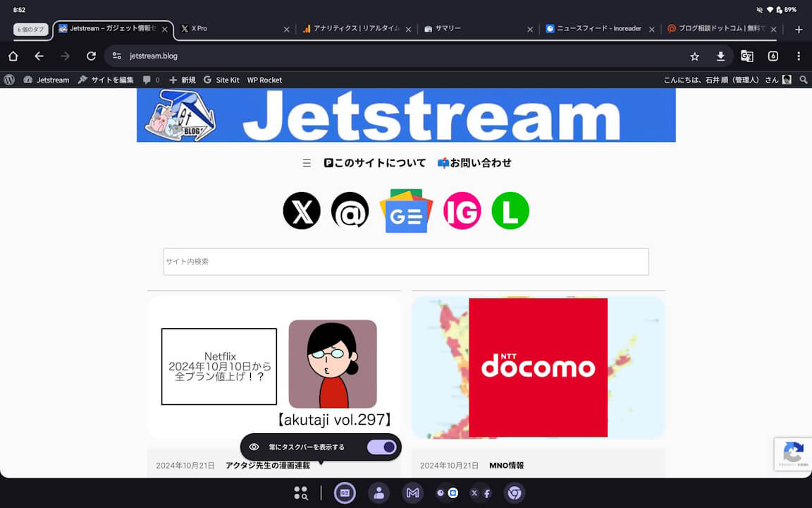Select the X Pro browser tab
Image resolution: width=812 pixels, height=508 pixels.
coord(199,29)
